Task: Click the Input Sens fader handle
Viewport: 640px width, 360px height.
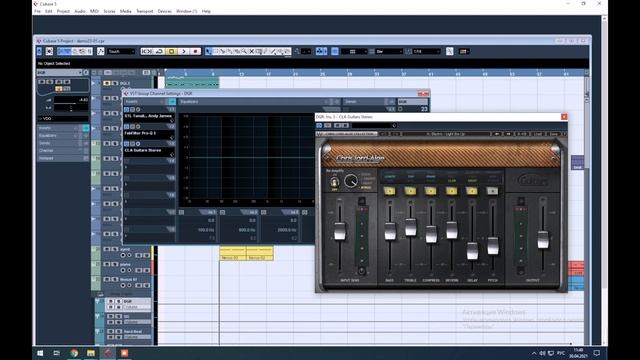Action: pos(340,231)
